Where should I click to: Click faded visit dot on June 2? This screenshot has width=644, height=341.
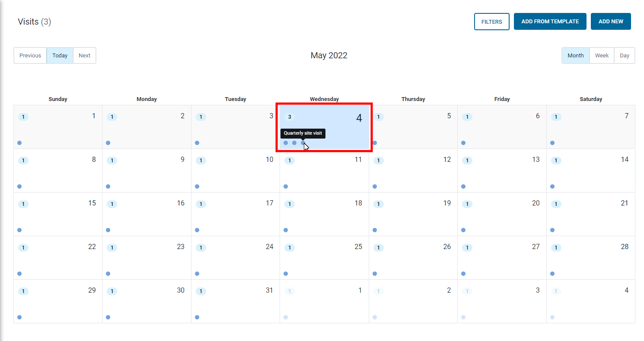[375, 317]
